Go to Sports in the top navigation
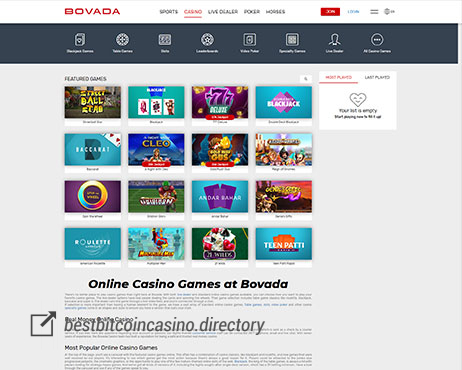Image resolution: width=462 pixels, height=370 pixels. (x=169, y=12)
